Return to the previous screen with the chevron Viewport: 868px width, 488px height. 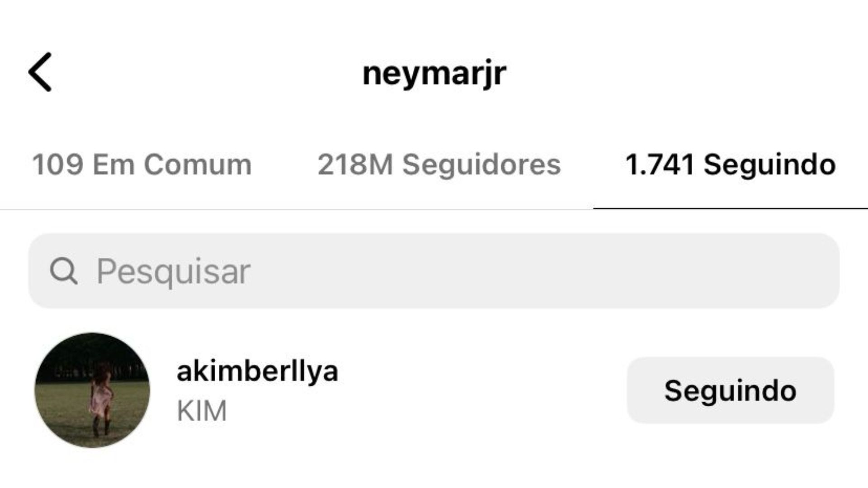(40, 72)
